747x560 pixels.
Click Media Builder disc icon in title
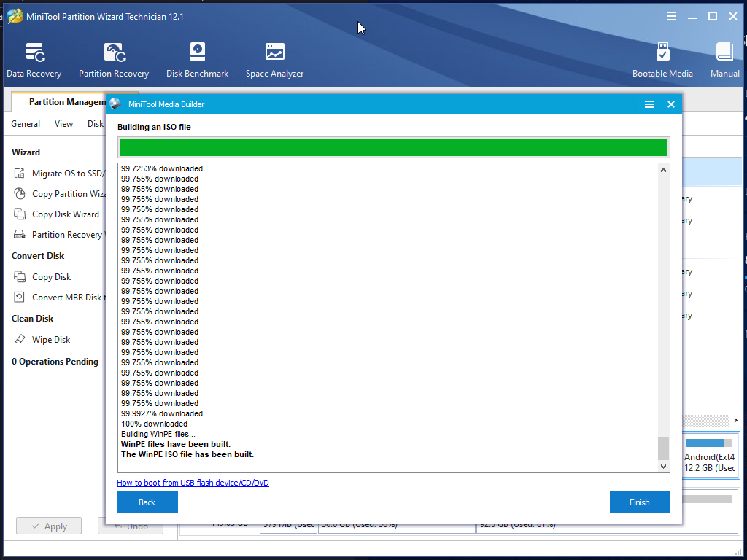point(115,104)
